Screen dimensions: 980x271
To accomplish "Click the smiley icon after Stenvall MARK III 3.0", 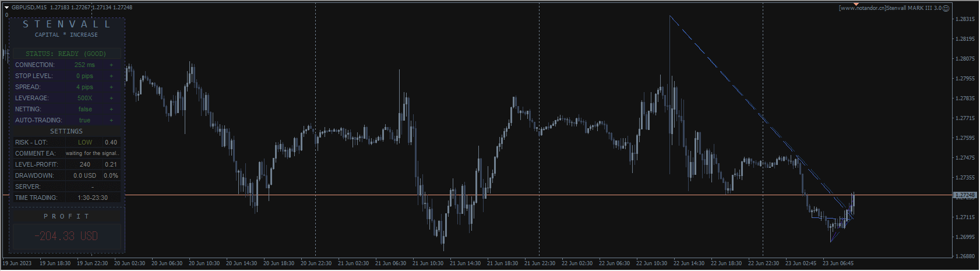I will point(946,8).
